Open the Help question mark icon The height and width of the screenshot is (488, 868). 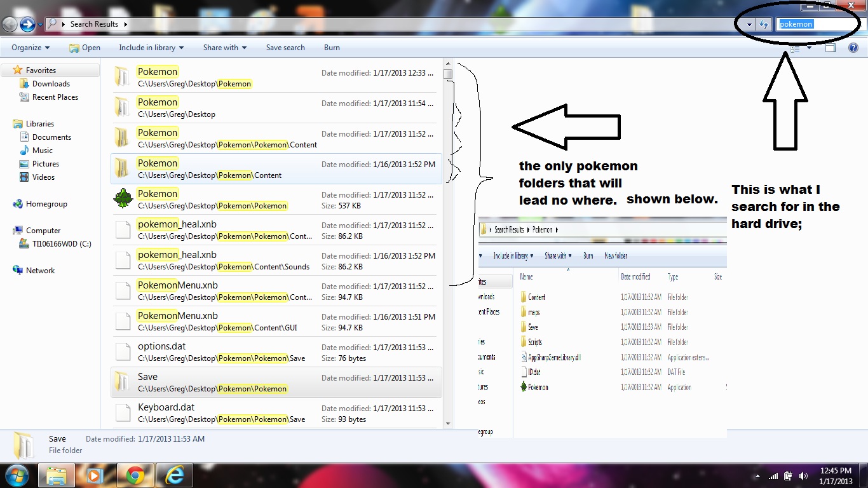[853, 48]
